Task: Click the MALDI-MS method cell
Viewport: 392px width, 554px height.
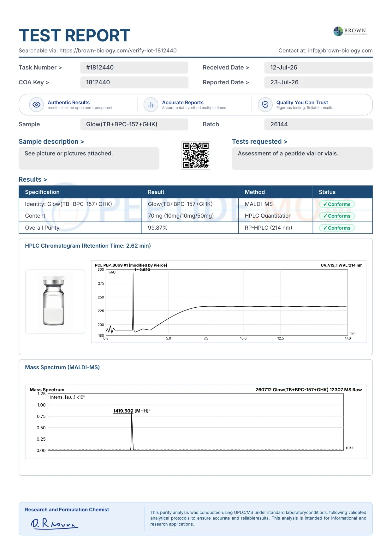Action: [x=276, y=204]
